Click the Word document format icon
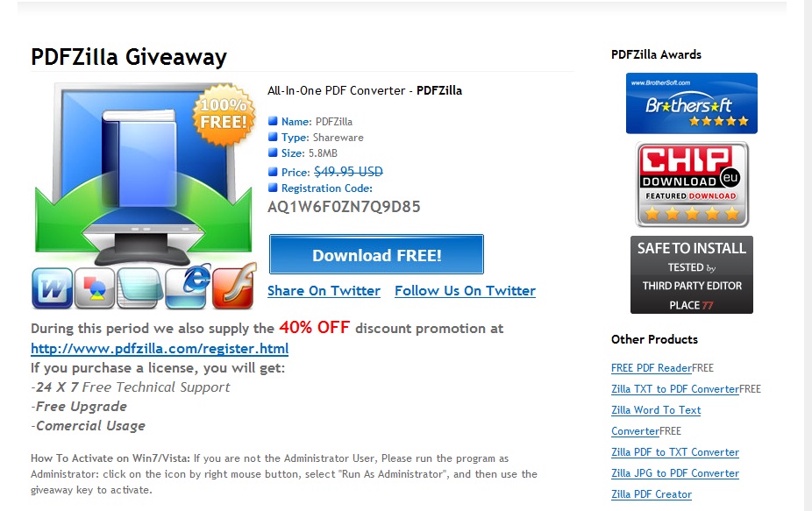The height and width of the screenshot is (511, 812). (53, 288)
